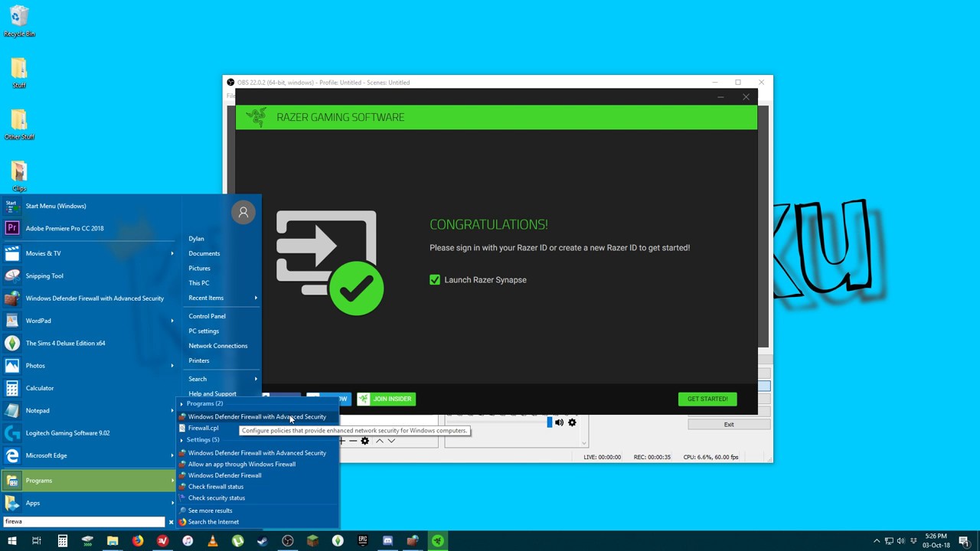The image size is (980, 551).
Task: Click the OBS mixer scroll down arrow
Action: 584,442
